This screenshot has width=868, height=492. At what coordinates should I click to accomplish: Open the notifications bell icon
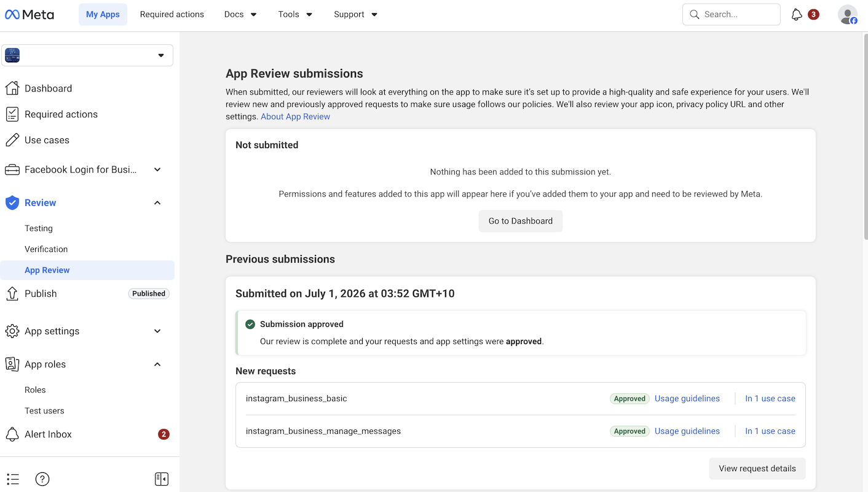click(x=797, y=14)
